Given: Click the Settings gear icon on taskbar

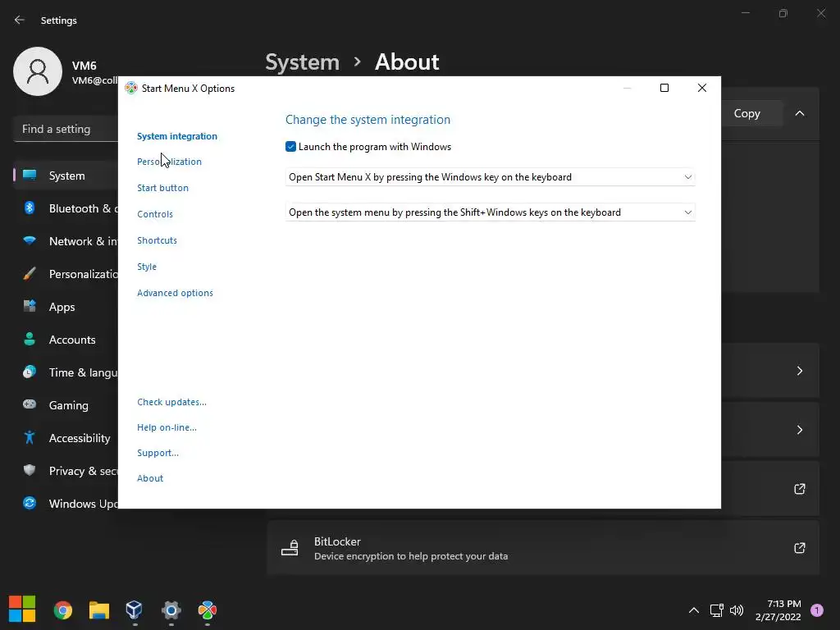Looking at the screenshot, I should [x=171, y=610].
